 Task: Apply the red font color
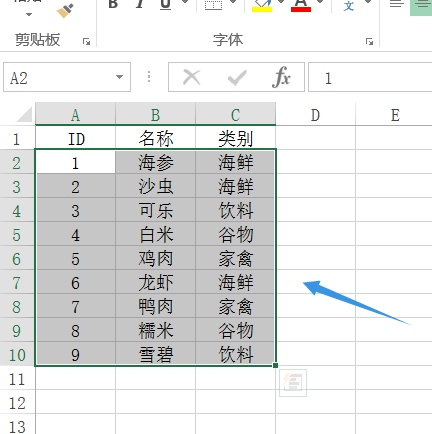click(301, 5)
